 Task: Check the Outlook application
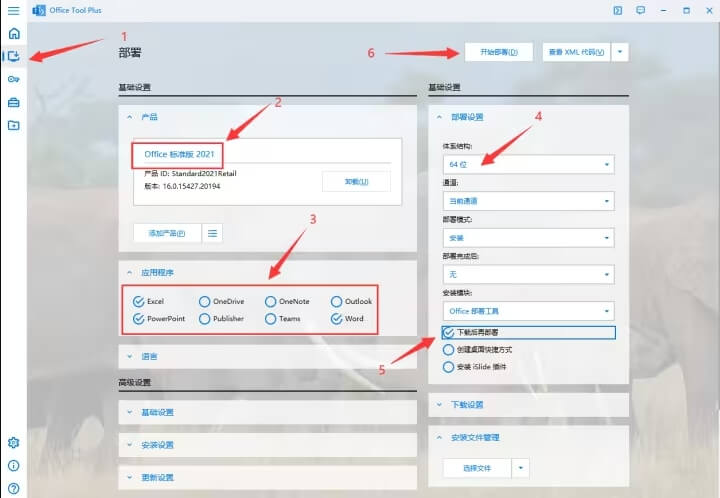[x=351, y=302]
